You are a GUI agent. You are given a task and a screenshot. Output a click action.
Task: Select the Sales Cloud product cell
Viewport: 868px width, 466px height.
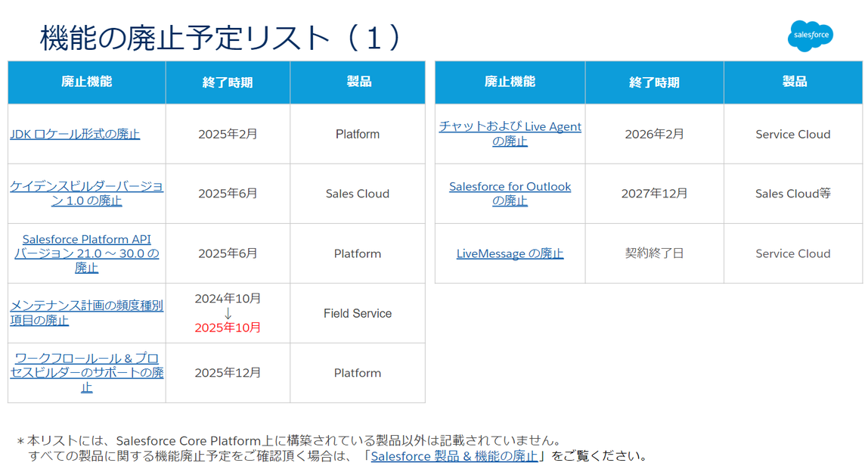coord(358,194)
